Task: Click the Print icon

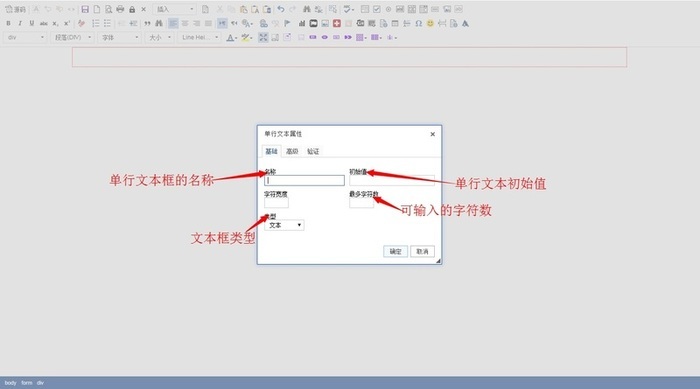Action: tap(120, 9)
